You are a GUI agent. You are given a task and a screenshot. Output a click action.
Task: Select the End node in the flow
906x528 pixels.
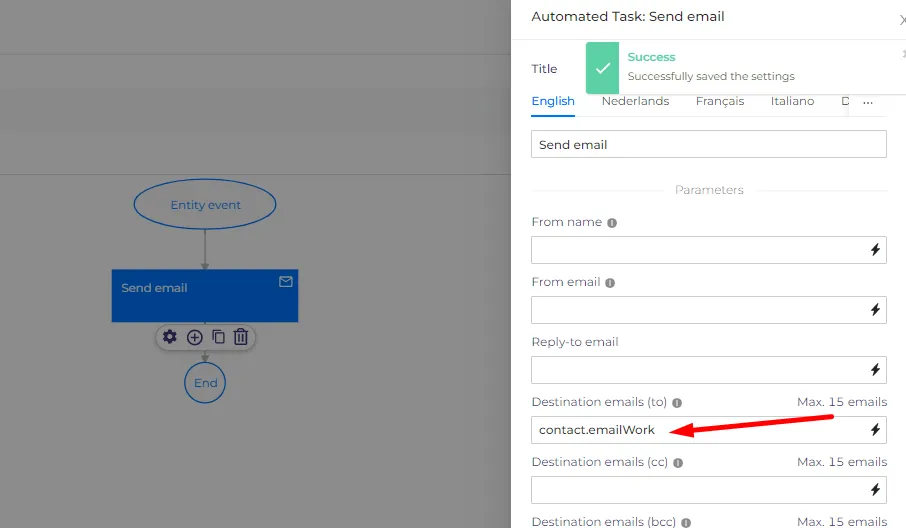pos(205,382)
